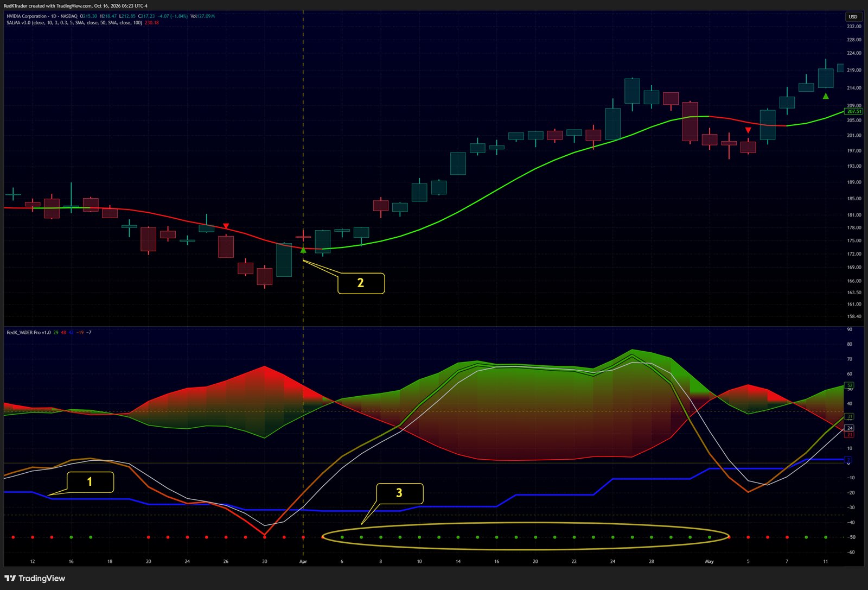
Task: Click the green 52 value label
Action: [x=850, y=385]
